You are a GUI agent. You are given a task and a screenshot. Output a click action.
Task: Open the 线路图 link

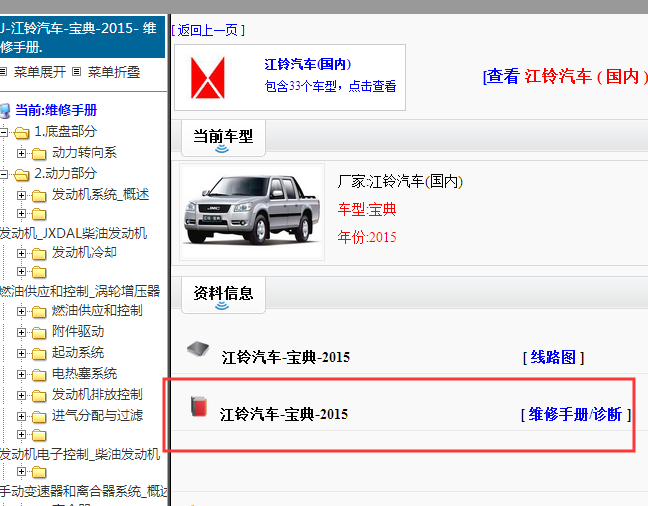pyautogui.click(x=553, y=357)
